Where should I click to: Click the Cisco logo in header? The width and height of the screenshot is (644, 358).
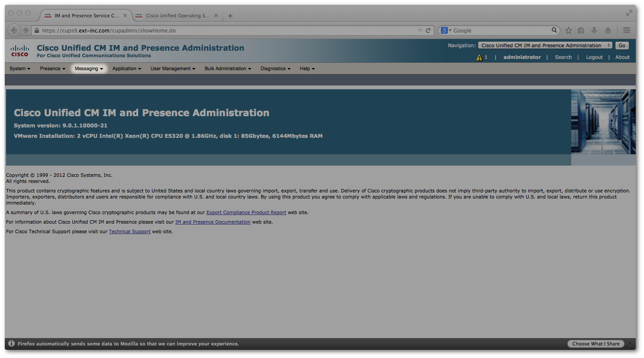tap(20, 51)
